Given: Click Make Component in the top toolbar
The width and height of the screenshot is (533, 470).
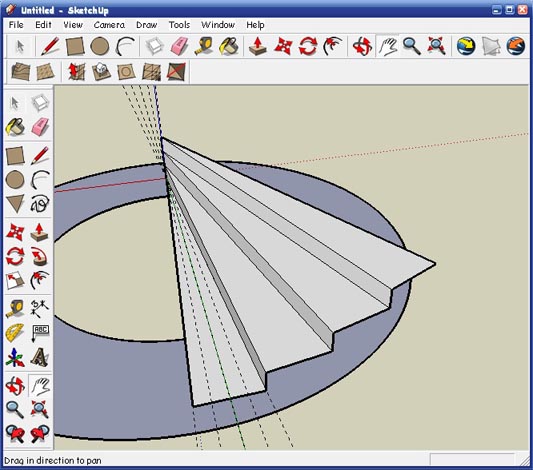Looking at the screenshot, I should [155, 46].
